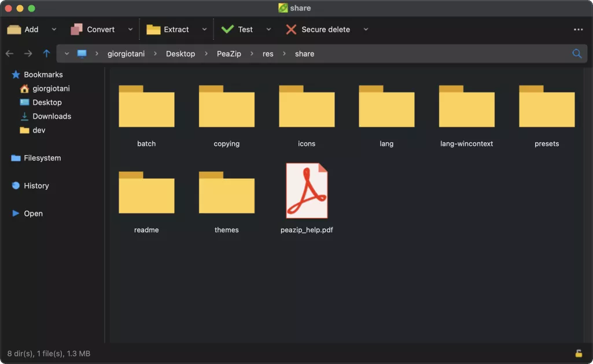593x364 pixels.
Task: Select Bookmarks in the sidebar
Action: pos(37,75)
